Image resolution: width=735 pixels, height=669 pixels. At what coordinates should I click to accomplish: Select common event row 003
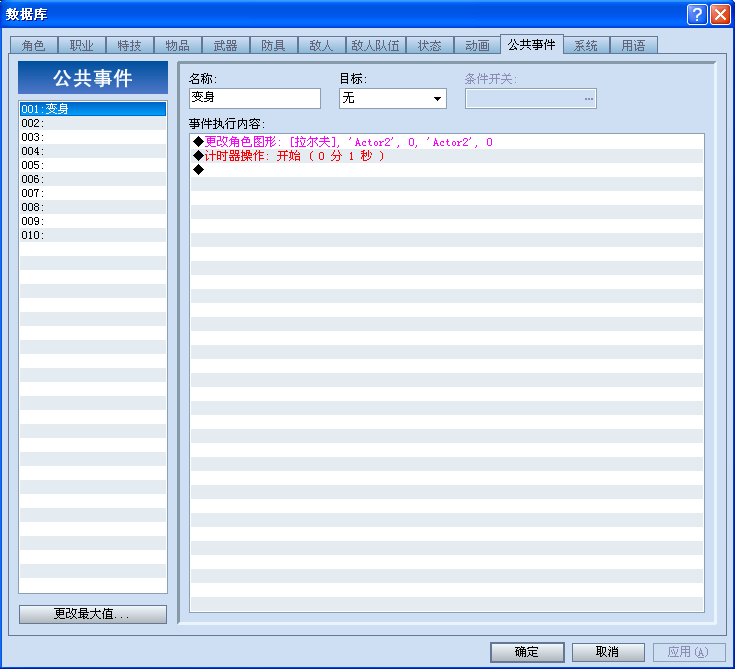(93, 137)
